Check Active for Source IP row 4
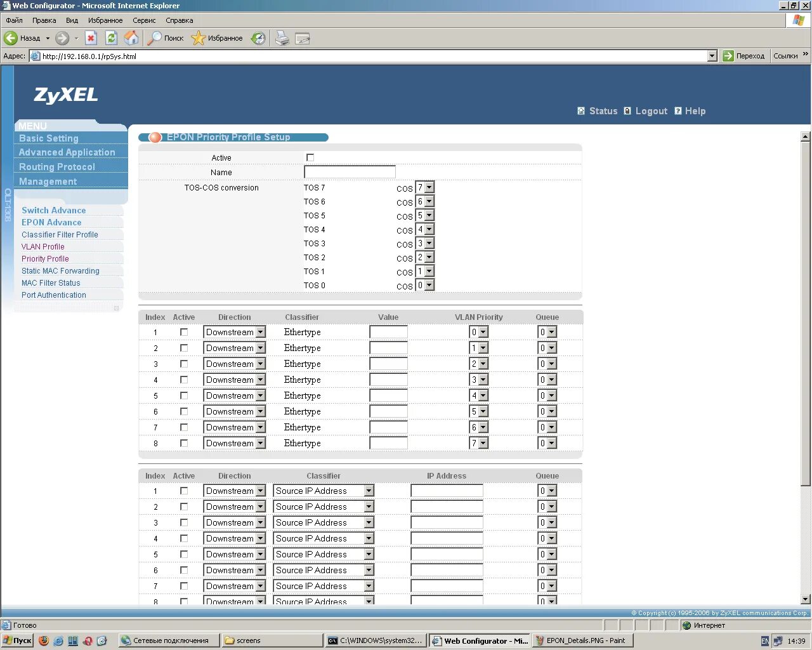 (x=184, y=538)
